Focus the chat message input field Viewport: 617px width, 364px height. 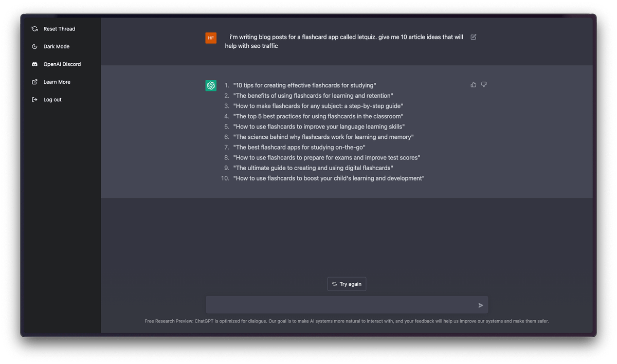coord(341,305)
